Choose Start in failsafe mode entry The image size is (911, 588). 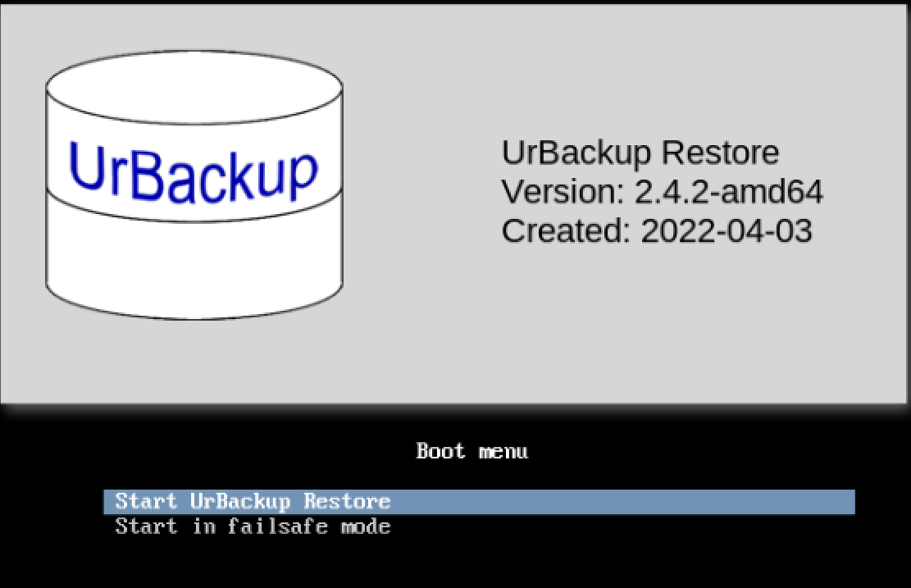pos(253,526)
